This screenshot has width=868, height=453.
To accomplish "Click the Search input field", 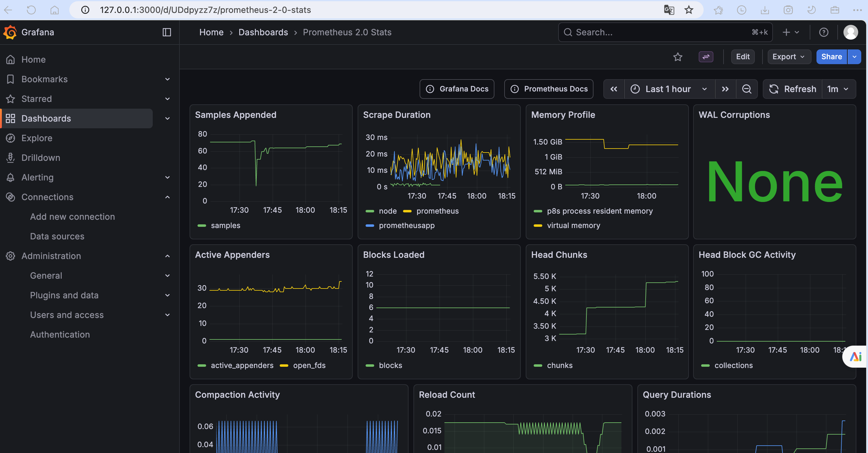I will (660, 32).
